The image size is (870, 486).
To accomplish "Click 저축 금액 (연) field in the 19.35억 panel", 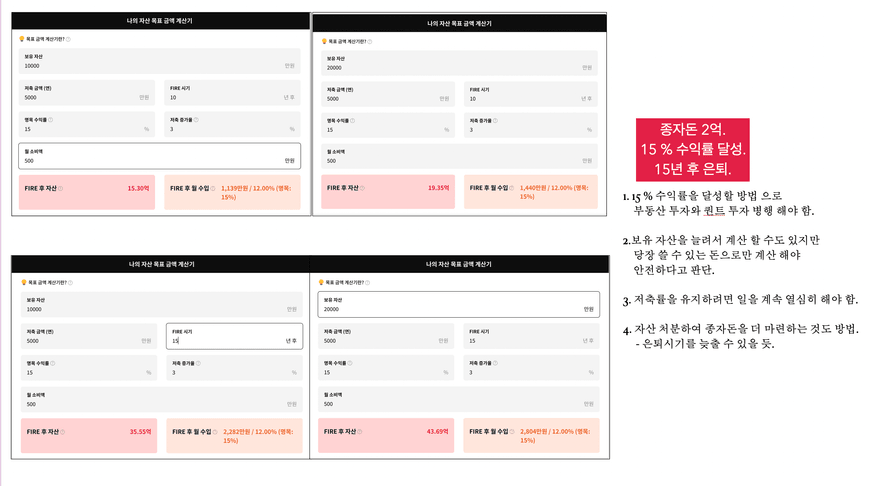I will click(388, 94).
